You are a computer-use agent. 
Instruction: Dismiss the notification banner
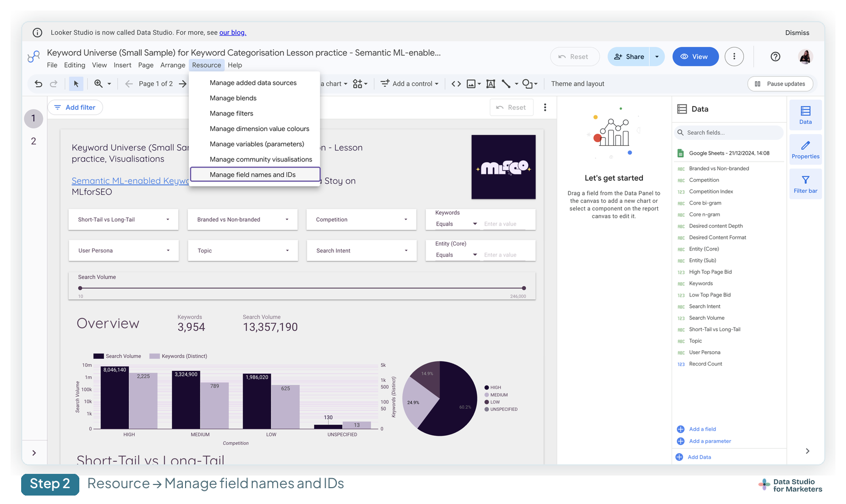797,33
